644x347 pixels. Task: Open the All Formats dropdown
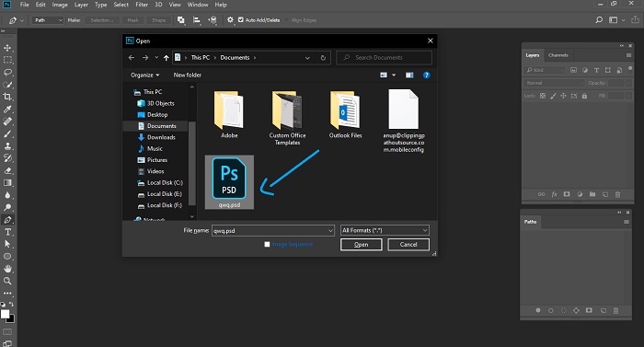click(x=385, y=230)
